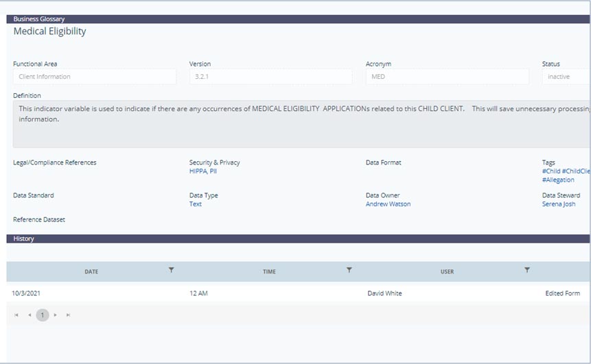Click the Legal/Compliance References label
Image resolution: width=591 pixels, height=364 pixels.
(55, 162)
